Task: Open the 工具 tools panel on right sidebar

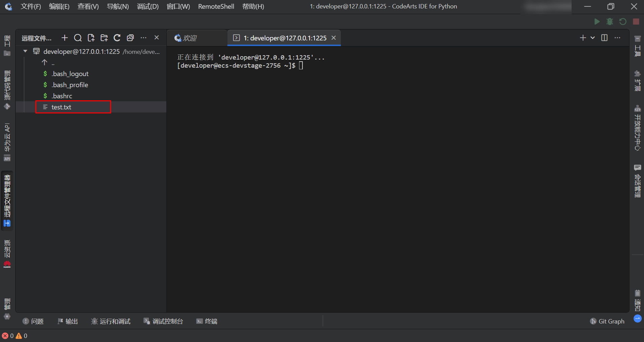Action: tap(637, 46)
